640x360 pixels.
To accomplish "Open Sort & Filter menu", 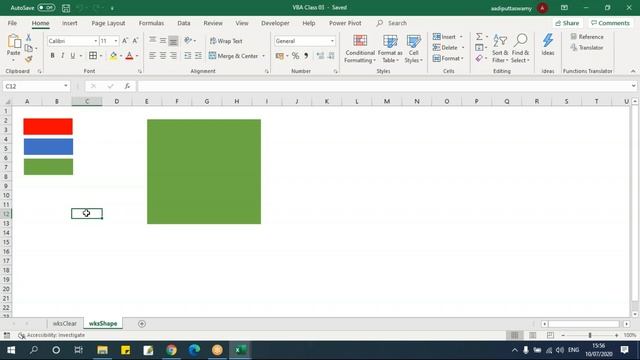I will point(500,49).
